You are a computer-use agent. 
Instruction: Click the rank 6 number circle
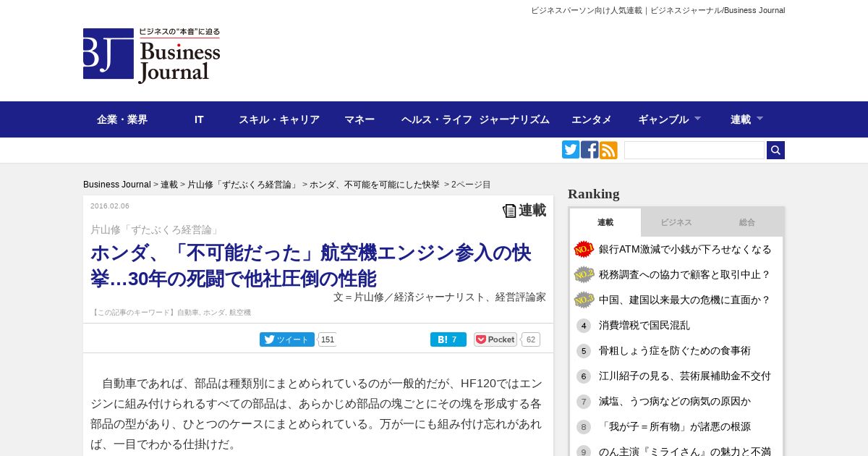click(x=584, y=376)
